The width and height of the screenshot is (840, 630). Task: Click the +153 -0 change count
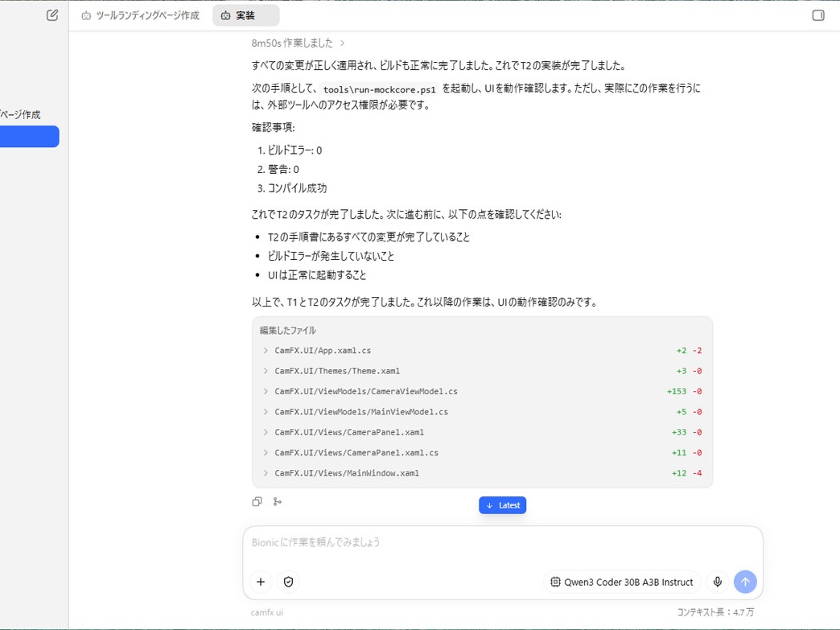pyautogui.click(x=684, y=391)
